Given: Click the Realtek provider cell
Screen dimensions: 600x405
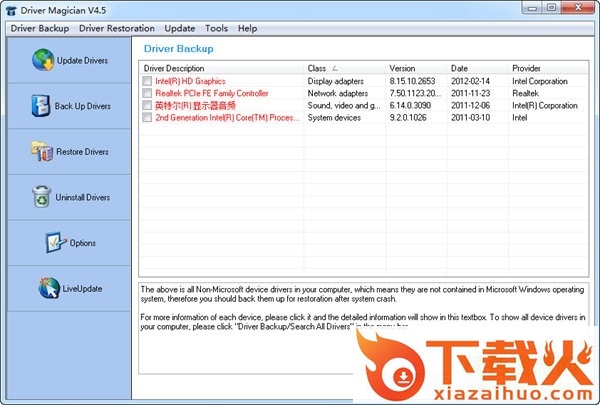Looking at the screenshot, I should point(525,93).
